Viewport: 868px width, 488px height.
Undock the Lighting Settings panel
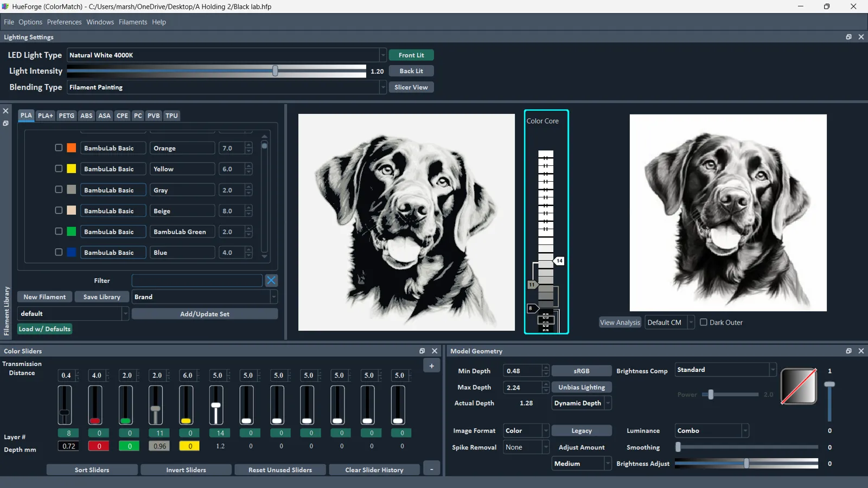[x=848, y=37]
